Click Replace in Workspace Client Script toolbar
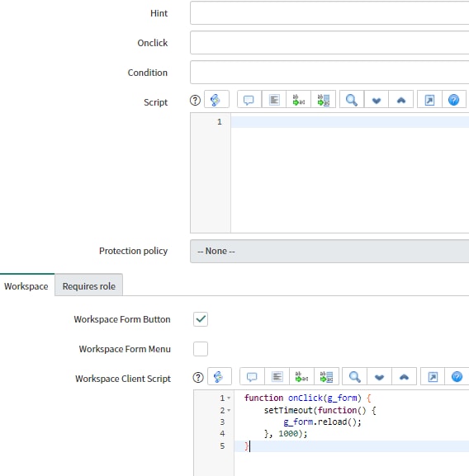Screen dimensions: 469x476 pyautogui.click(x=301, y=377)
